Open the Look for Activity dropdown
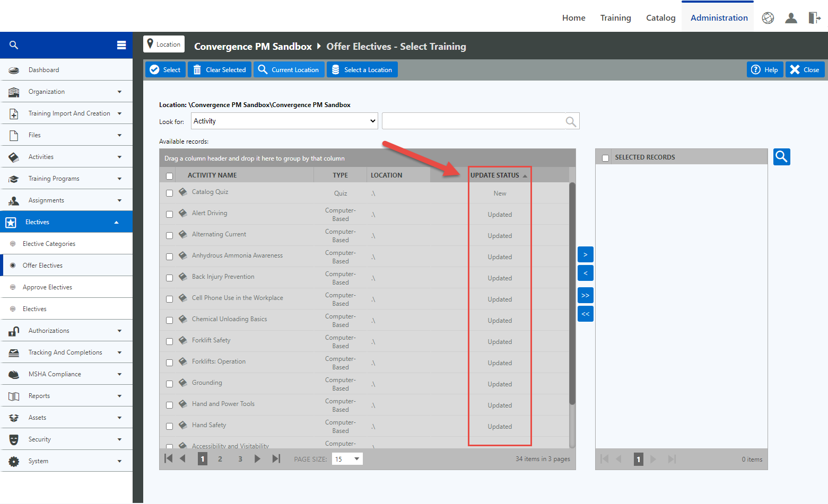Viewport: 828px width, 504px height. (x=284, y=121)
